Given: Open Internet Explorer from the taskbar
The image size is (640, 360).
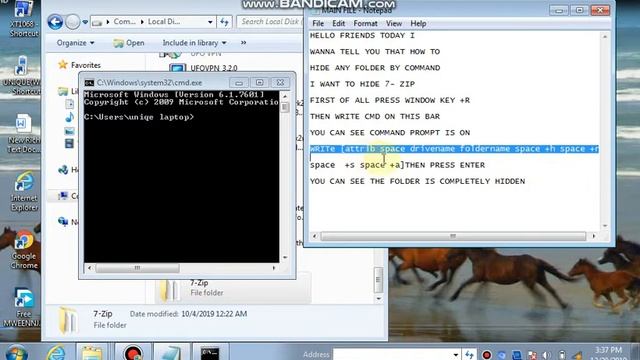Looking at the screenshot, I should click(56, 353).
